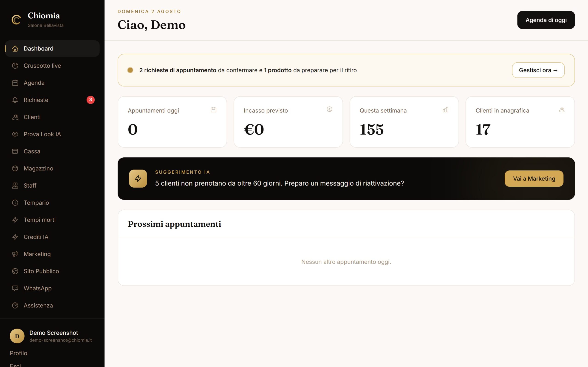Open Cruscotto live pie chart icon
This screenshot has width=588, height=367.
(x=15, y=66)
